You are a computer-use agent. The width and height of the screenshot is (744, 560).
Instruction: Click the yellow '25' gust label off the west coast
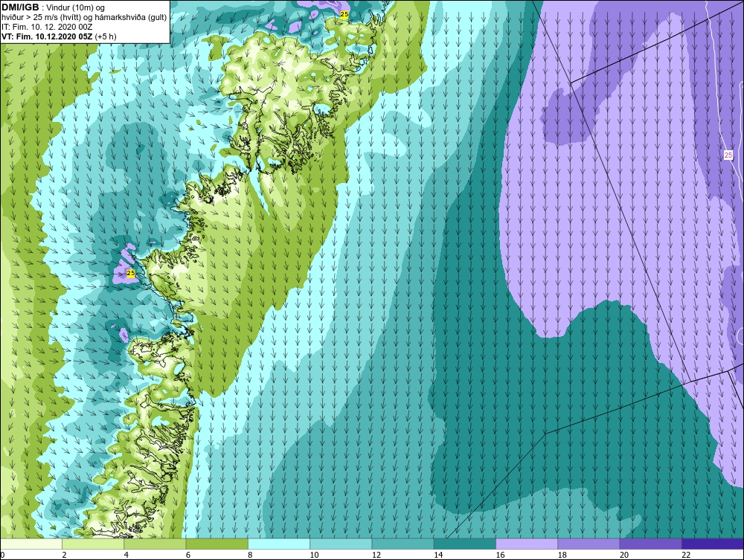tap(131, 273)
